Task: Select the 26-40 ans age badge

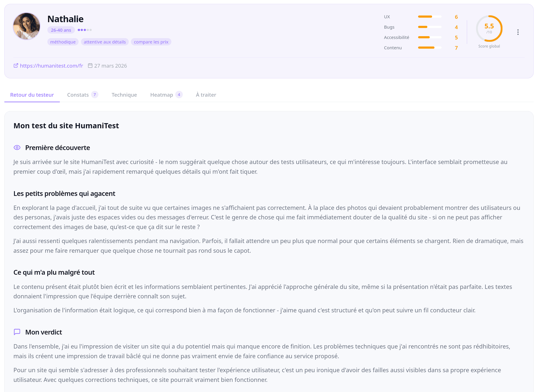Action: pos(61,30)
